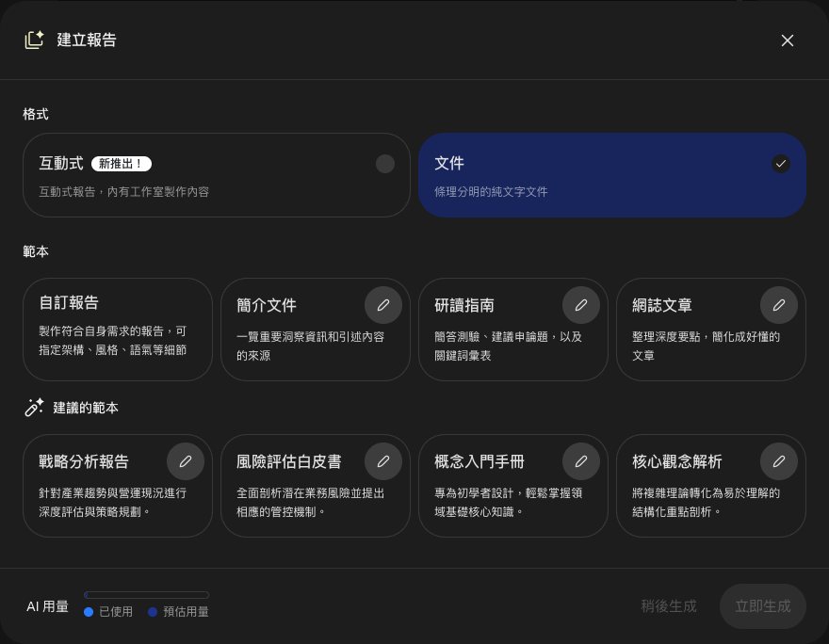
Task: Select the 網誌文章 template title
Action: [x=662, y=305]
